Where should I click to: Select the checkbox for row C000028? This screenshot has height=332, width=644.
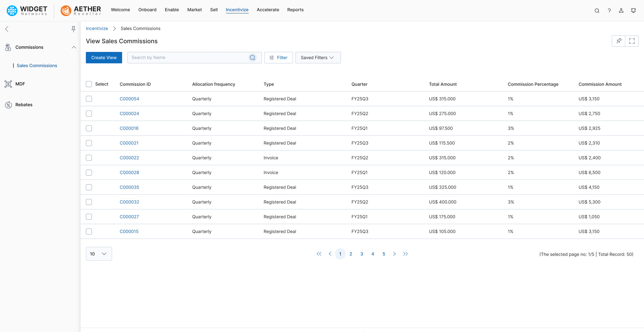89,173
